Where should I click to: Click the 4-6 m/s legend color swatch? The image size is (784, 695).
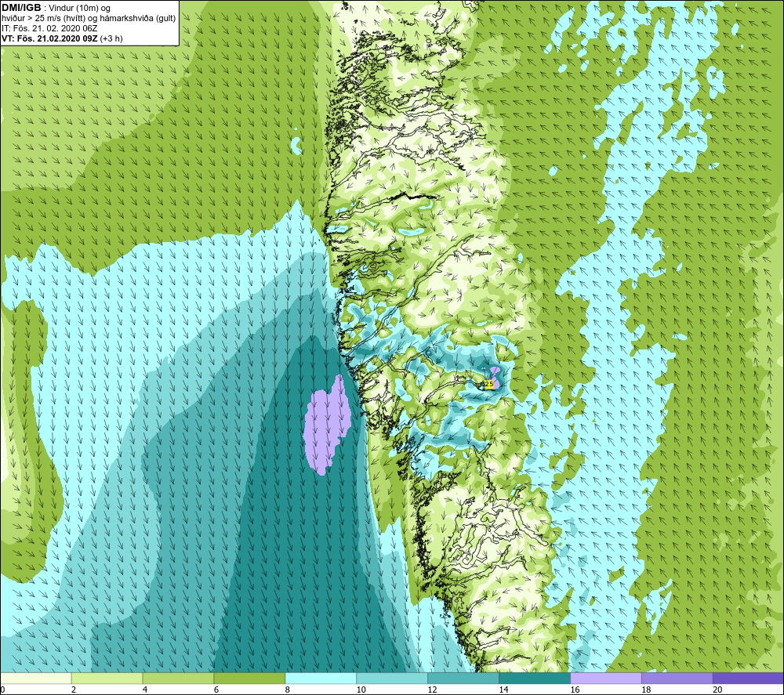pos(178,678)
